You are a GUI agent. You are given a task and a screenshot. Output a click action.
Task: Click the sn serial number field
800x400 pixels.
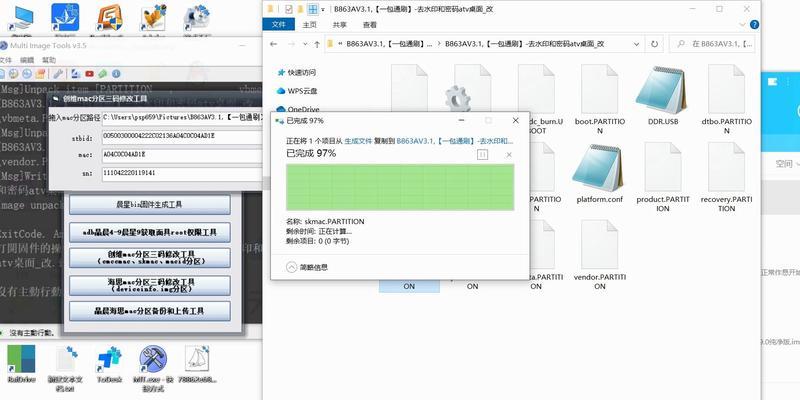click(x=182, y=173)
